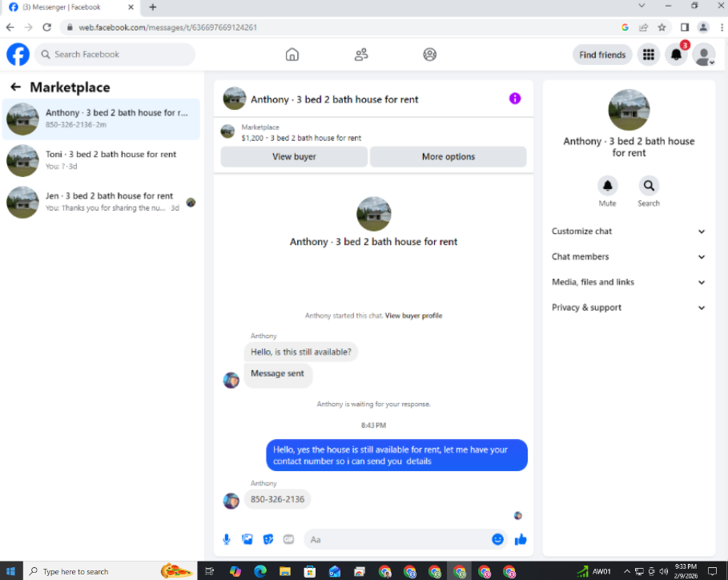This screenshot has height=580, width=728.
Task: Focus Windows Type here to search box
Action: pyautogui.click(x=110, y=571)
